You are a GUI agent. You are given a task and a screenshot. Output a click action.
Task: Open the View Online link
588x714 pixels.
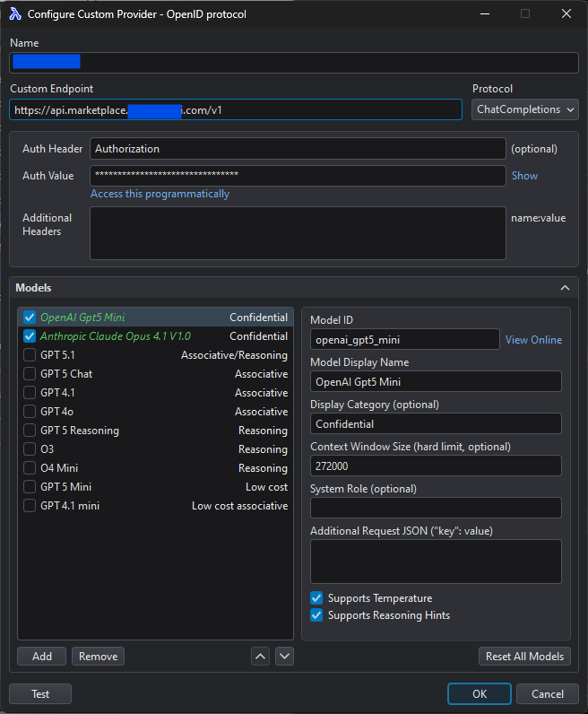point(534,340)
